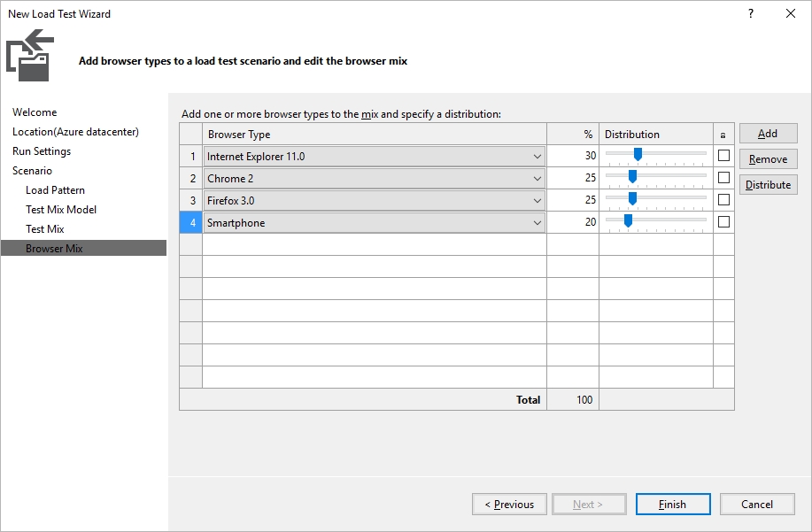Click the help question mark icon
The width and height of the screenshot is (812, 532).
point(750,13)
